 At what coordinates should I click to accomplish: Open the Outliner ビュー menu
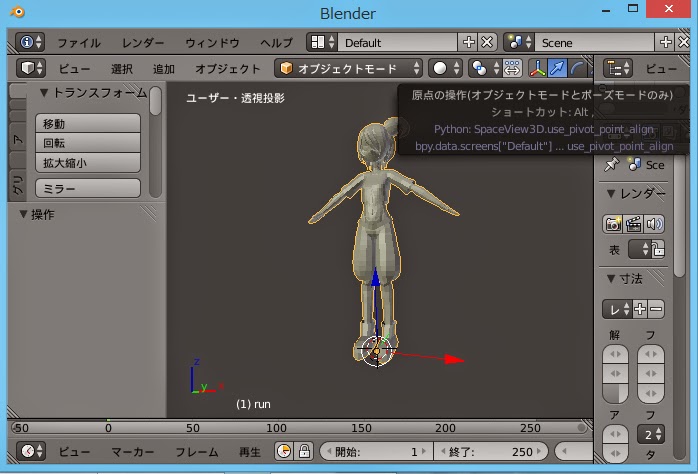click(x=661, y=69)
